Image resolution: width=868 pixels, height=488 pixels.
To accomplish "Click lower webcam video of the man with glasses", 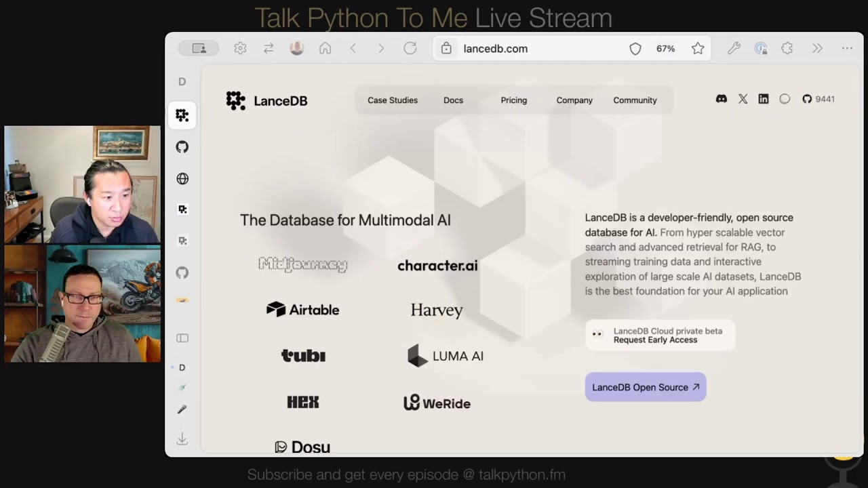I will (x=83, y=303).
